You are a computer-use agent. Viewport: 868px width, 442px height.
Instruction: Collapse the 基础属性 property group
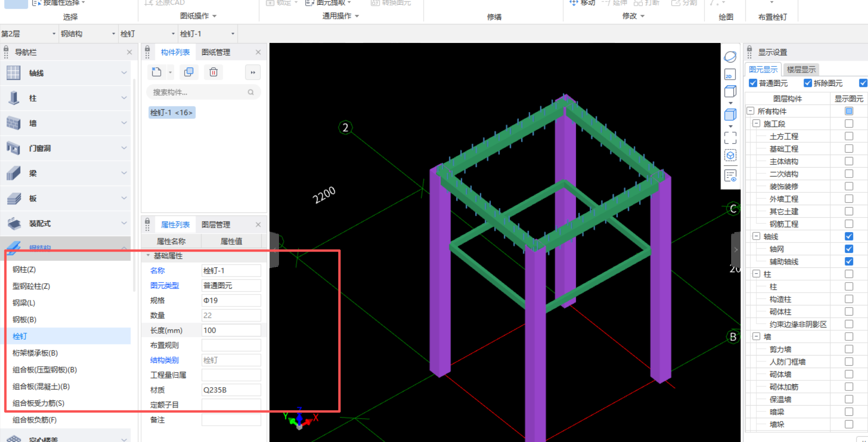coord(148,255)
